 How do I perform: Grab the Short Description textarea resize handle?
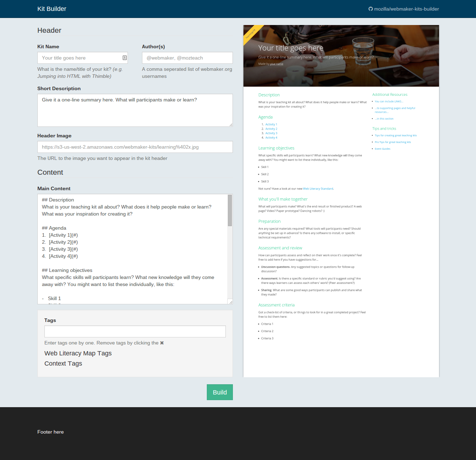coord(231,125)
